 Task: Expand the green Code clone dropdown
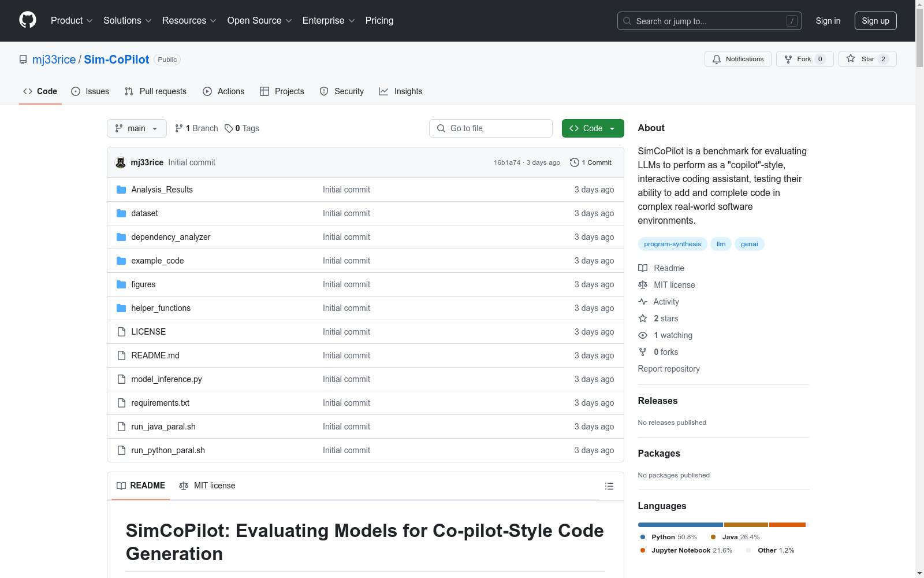tap(593, 128)
